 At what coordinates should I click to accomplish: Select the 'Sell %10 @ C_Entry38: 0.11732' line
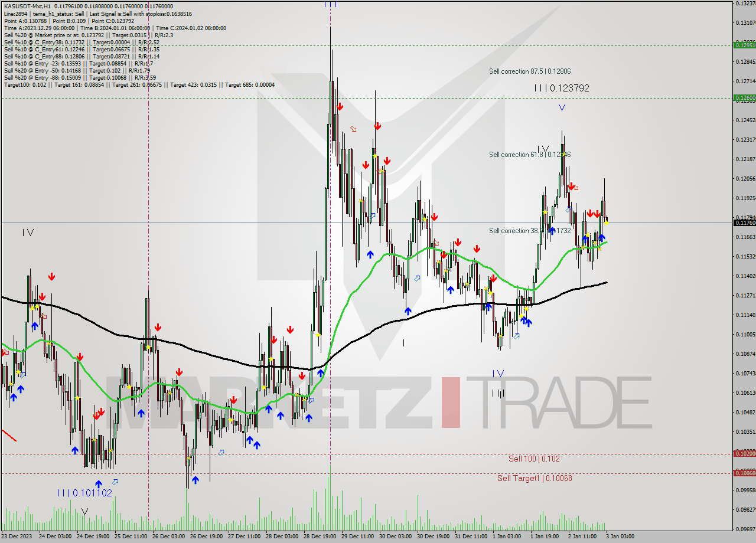point(82,42)
